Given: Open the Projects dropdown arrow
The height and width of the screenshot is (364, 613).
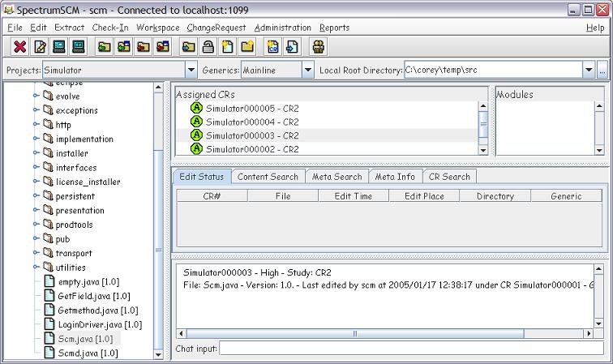Looking at the screenshot, I should pyautogui.click(x=191, y=70).
